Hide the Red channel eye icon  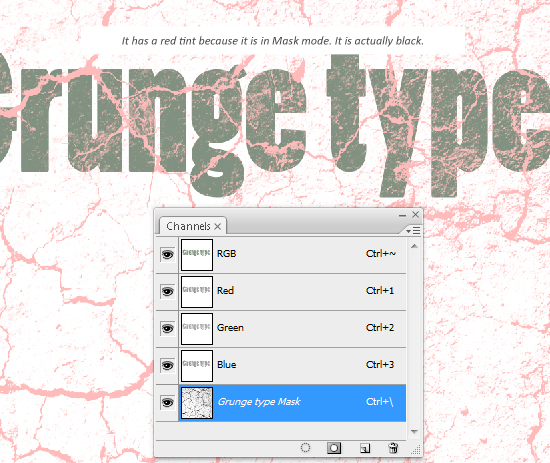pyautogui.click(x=167, y=291)
